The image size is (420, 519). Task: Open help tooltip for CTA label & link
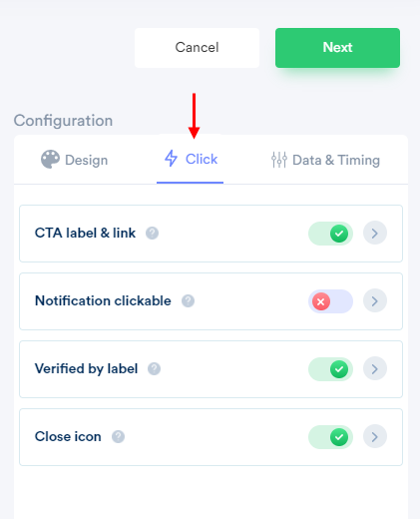pos(152,233)
